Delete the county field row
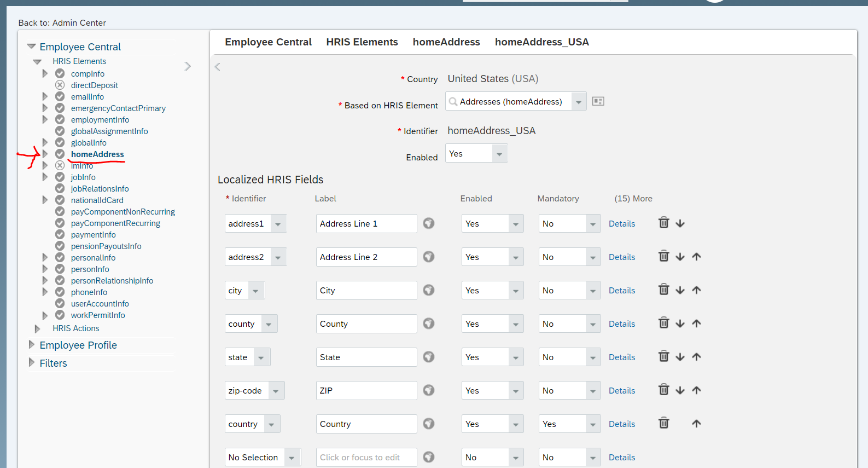 (663, 323)
